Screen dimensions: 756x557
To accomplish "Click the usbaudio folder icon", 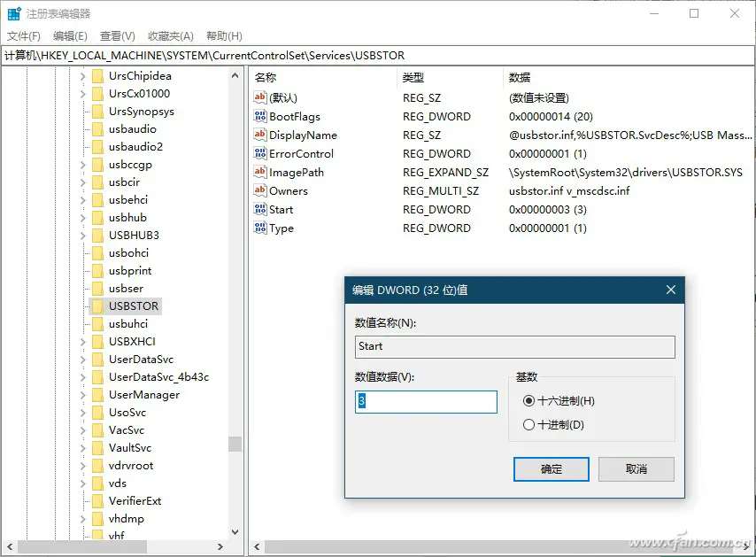I will 97,129.
